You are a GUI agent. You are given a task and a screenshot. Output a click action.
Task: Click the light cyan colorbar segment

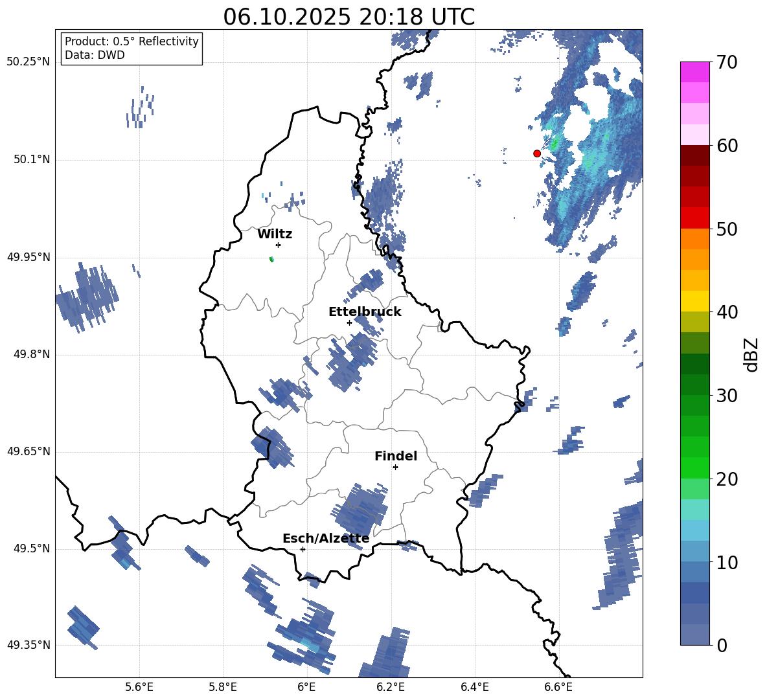coord(694,510)
